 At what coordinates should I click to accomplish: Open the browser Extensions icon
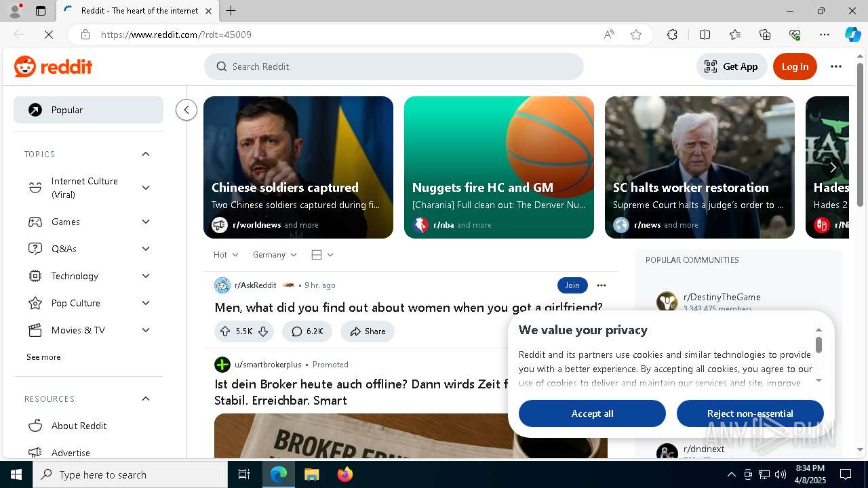[672, 35]
